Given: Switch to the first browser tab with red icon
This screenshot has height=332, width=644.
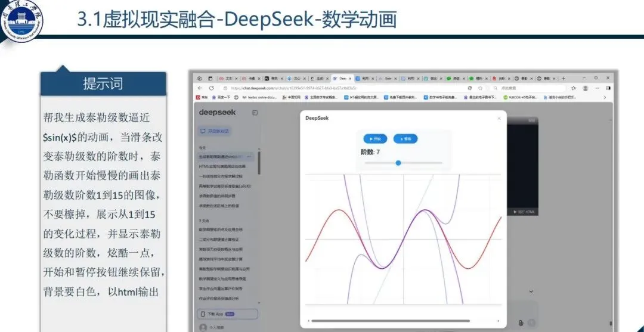Looking at the screenshot, I should tap(228, 79).
